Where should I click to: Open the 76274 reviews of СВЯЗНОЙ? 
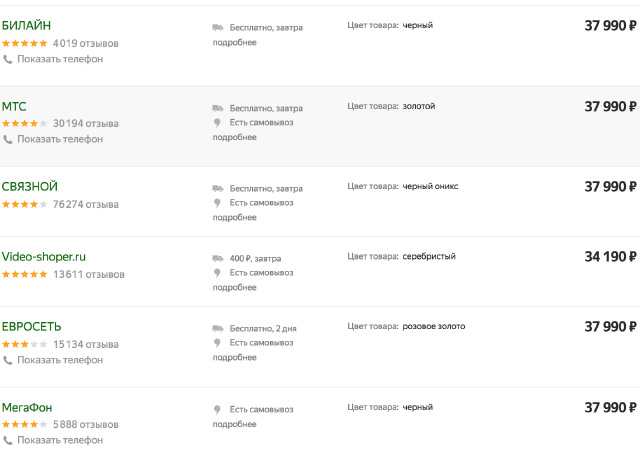coord(86,204)
